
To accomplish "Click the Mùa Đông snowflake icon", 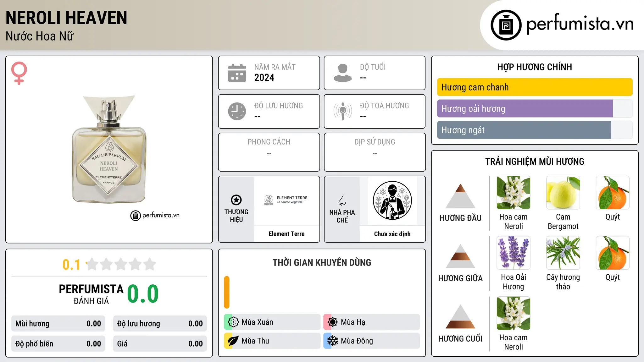I will (332, 341).
